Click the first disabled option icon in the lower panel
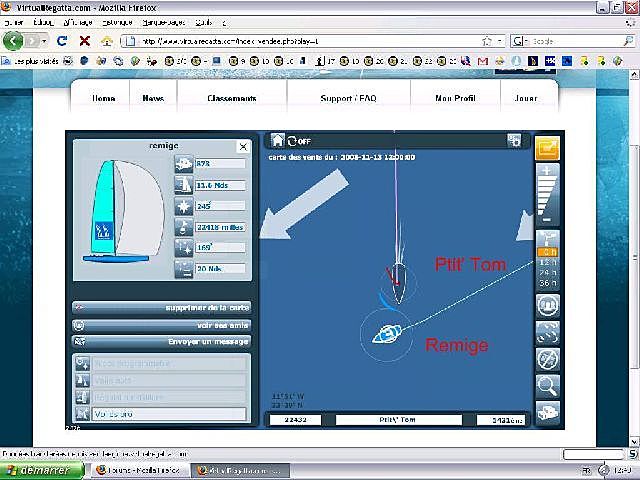 (x=82, y=363)
